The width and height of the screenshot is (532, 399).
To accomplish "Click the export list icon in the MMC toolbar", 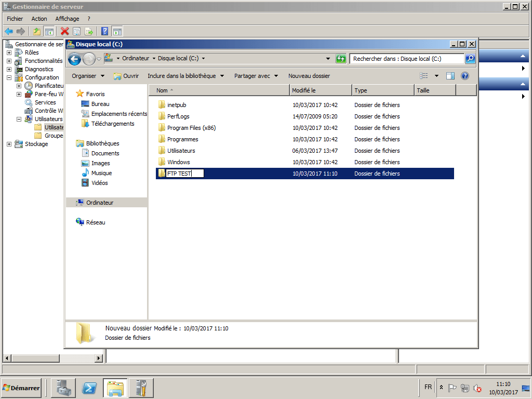I will [x=89, y=31].
